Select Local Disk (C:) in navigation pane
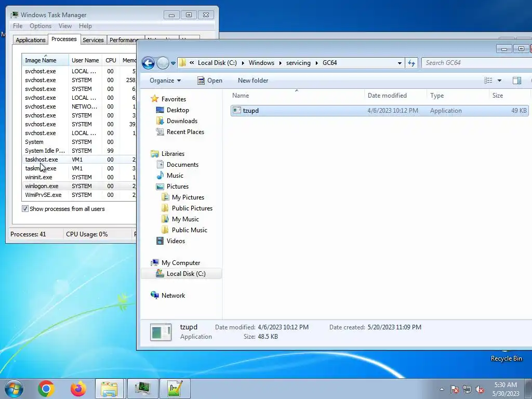 (181, 273)
